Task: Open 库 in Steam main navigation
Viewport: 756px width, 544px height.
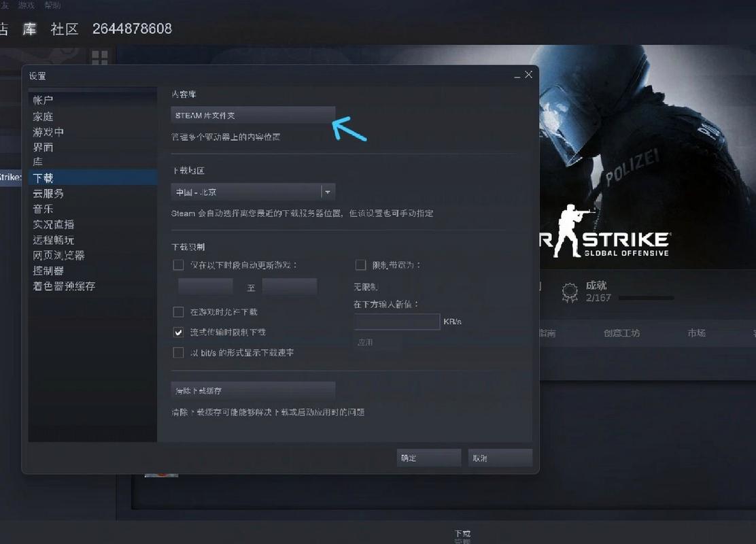Action: [x=29, y=29]
